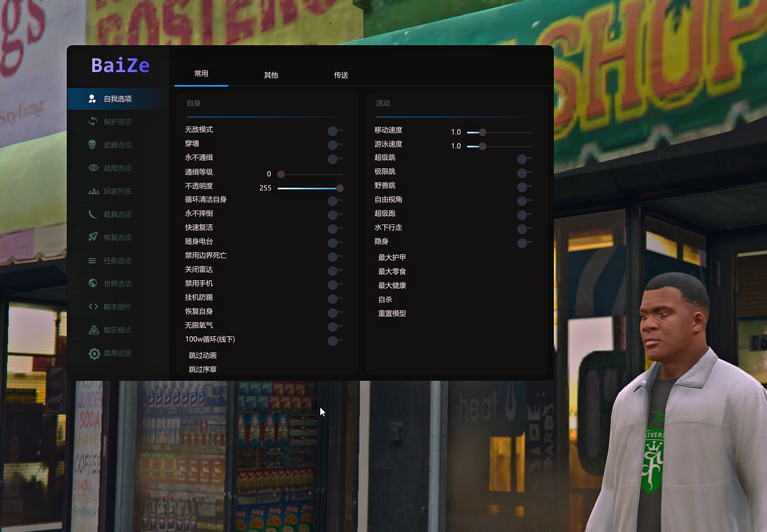The image size is (767, 532).
Task: Turn on 禁用边界死亡
Action: point(335,257)
